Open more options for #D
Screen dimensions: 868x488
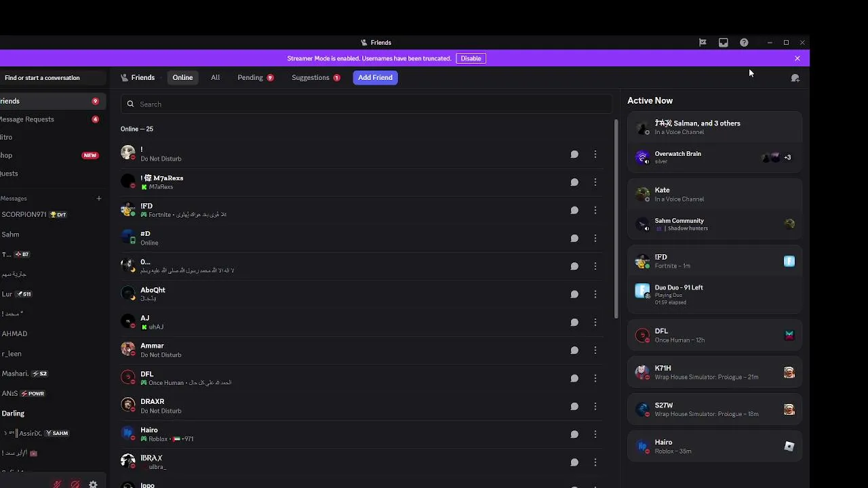tap(595, 238)
